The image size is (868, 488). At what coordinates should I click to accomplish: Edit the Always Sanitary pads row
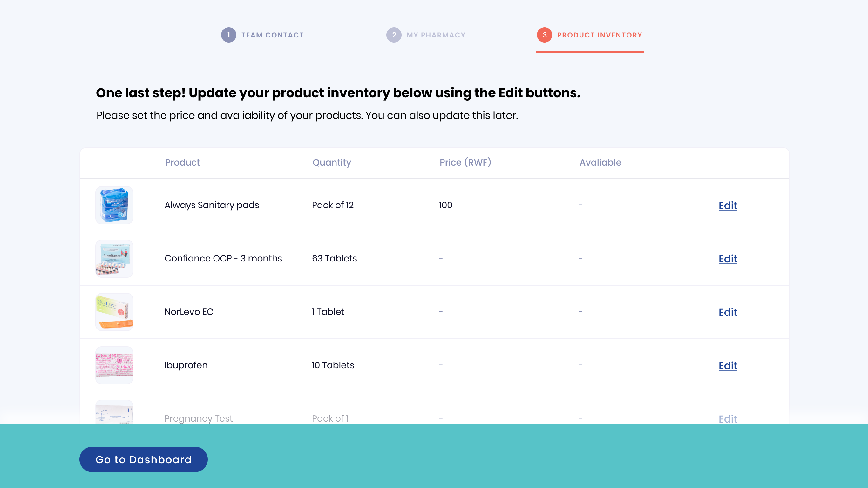point(728,206)
